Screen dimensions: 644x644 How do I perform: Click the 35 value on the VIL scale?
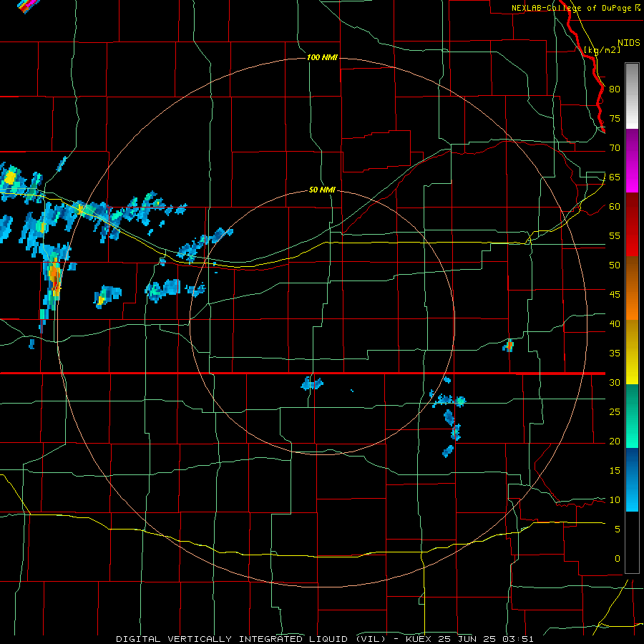pos(615,353)
